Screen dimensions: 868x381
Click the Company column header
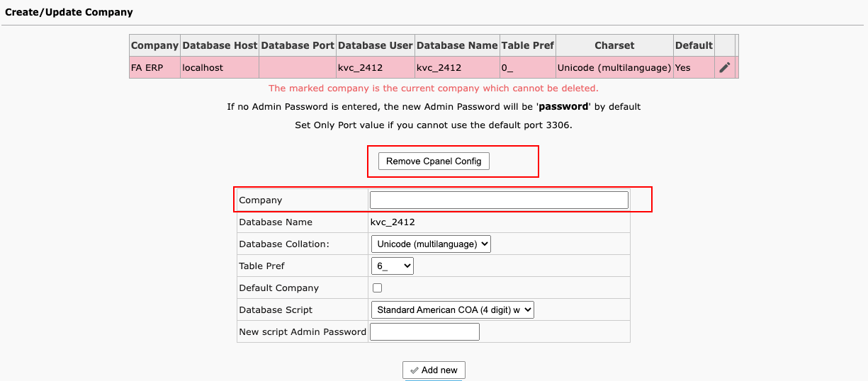click(x=154, y=45)
